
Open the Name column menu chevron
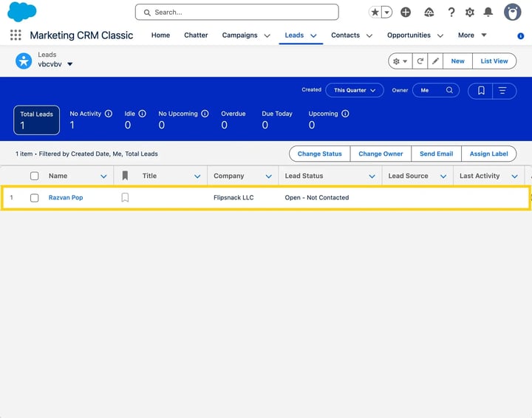point(103,177)
